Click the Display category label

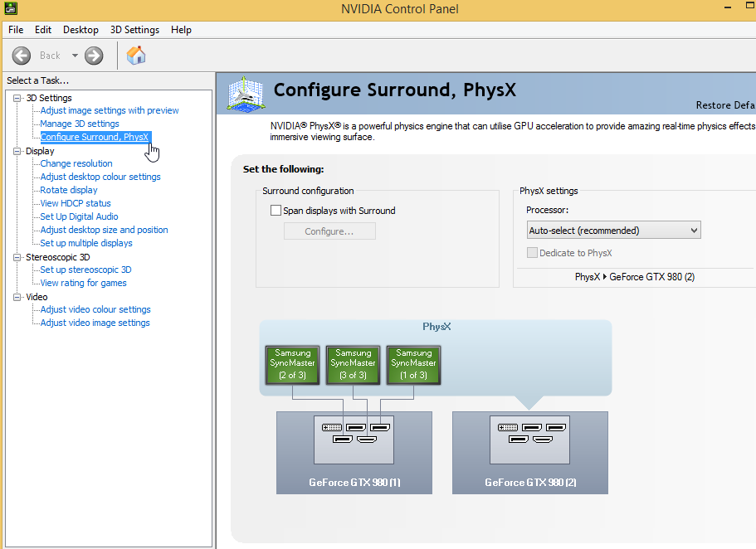point(40,151)
